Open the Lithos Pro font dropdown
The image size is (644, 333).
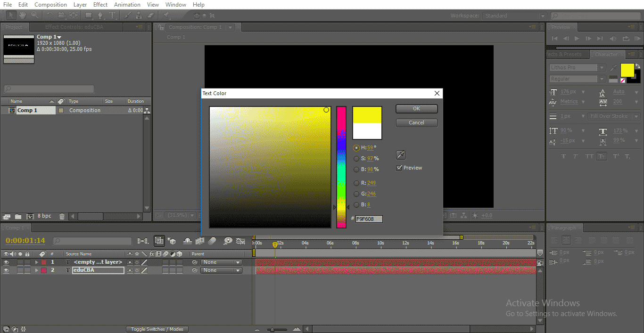[602, 67]
